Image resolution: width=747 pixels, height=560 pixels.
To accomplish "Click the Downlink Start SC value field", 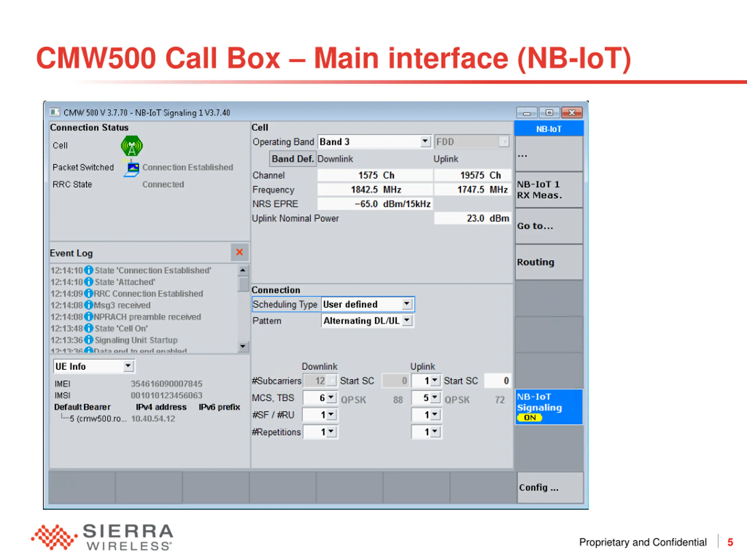I will click(395, 381).
